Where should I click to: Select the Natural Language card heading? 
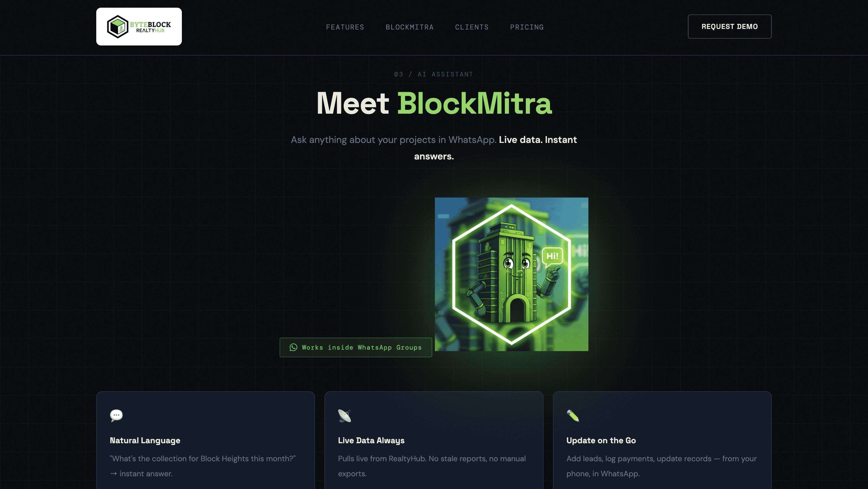[145, 440]
